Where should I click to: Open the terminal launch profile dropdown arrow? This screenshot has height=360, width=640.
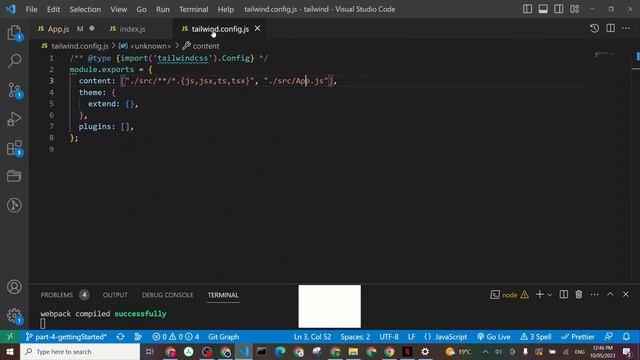coord(549,295)
